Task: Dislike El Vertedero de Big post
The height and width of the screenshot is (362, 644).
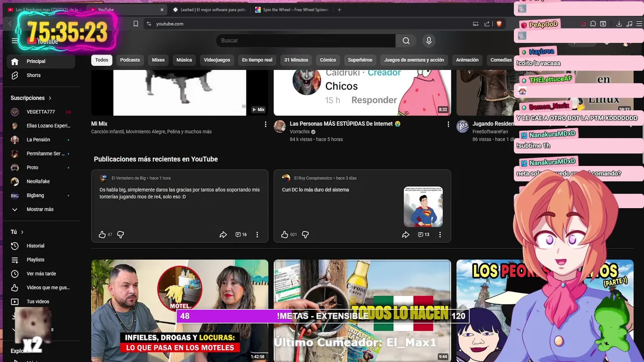Action: 121,235
